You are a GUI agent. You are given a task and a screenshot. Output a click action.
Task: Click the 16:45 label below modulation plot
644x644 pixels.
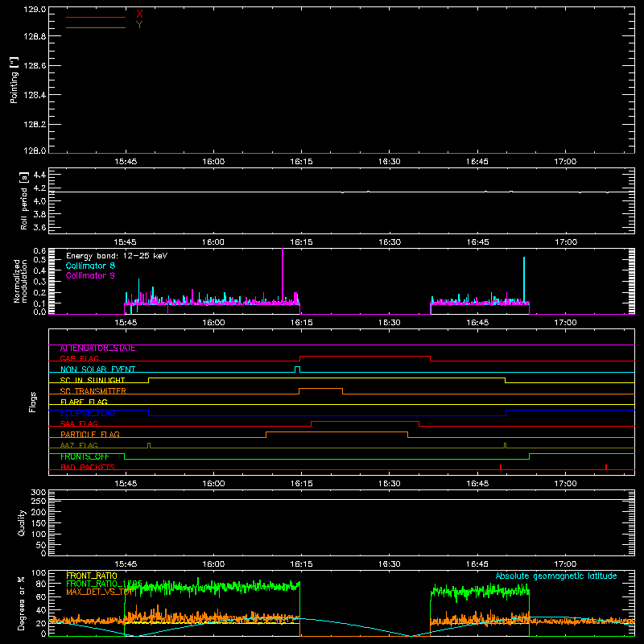pyautogui.click(x=477, y=323)
